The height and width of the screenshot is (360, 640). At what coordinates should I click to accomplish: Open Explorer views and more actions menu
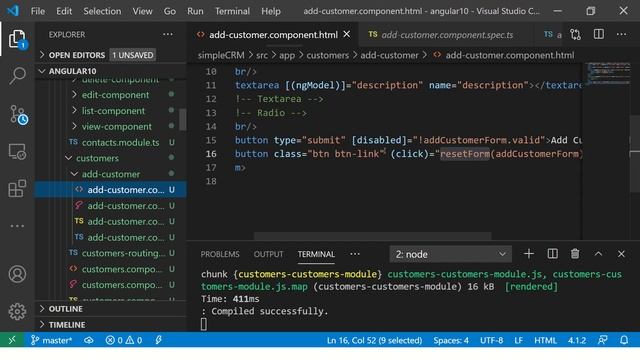click(168, 35)
